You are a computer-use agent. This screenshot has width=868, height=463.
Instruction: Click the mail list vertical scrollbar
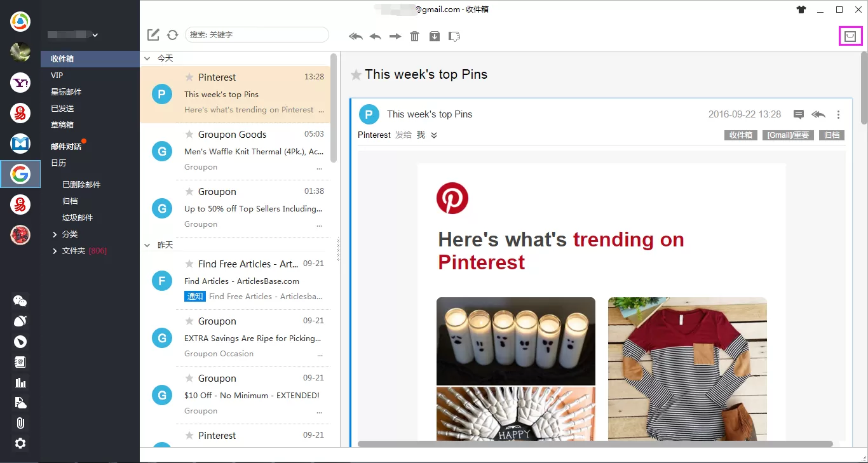coord(334,108)
